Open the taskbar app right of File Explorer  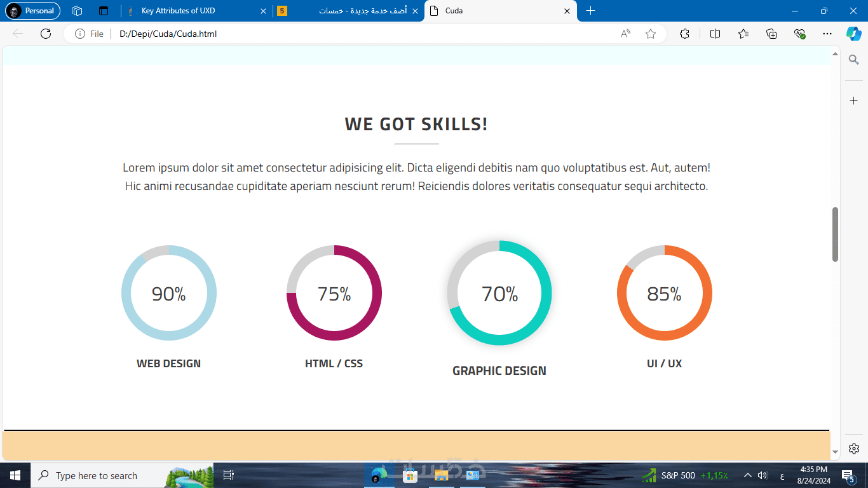472,475
